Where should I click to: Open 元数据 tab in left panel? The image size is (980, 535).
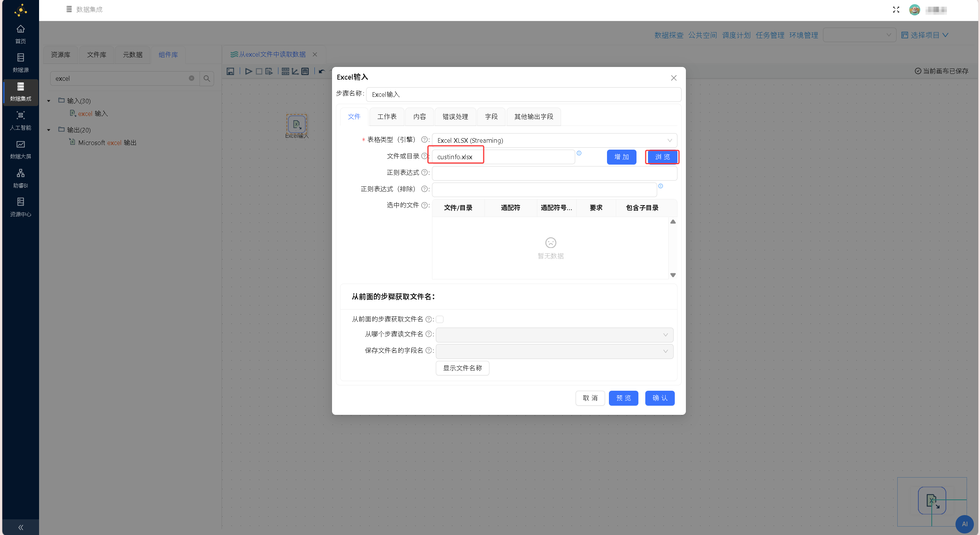pos(133,55)
